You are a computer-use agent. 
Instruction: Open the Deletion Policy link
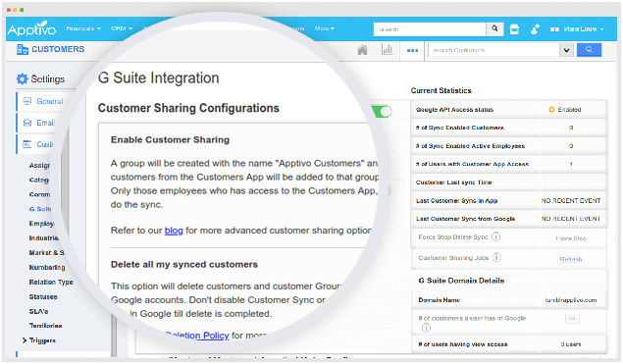197,336
